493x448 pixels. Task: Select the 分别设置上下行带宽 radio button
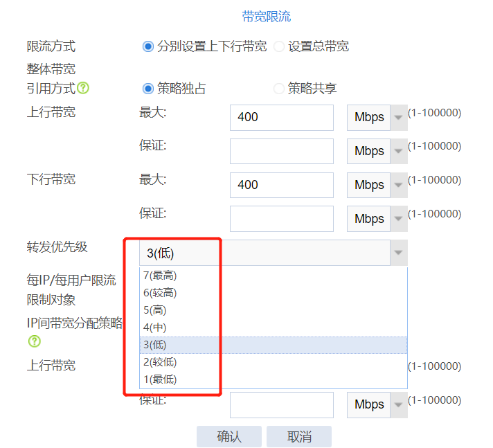click(x=147, y=47)
